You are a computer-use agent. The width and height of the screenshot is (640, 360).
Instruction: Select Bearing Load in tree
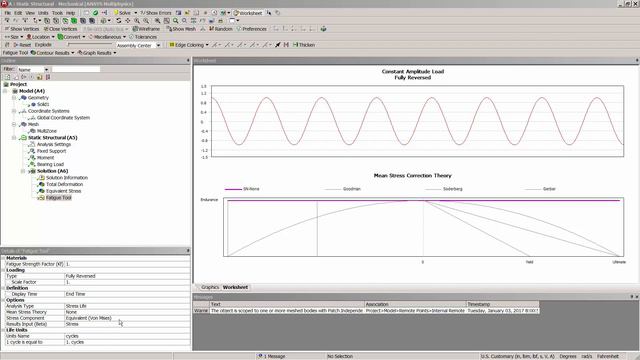coord(50,164)
